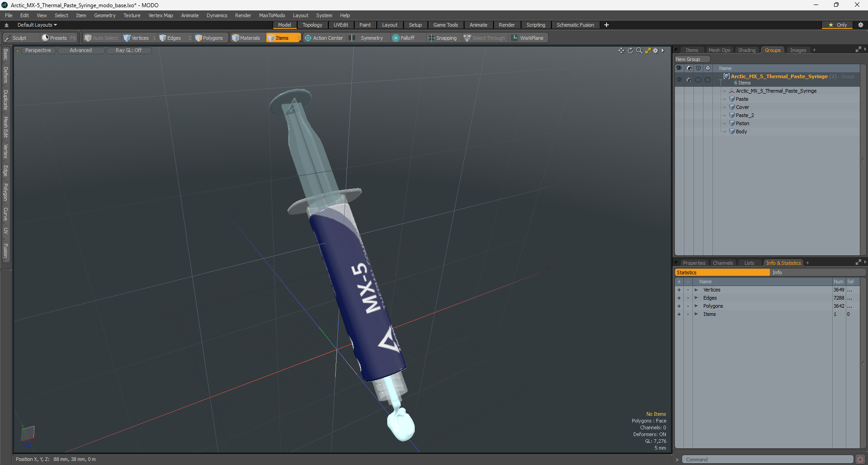The image size is (868, 465).
Task: Switch to the Topology layout tab
Action: click(312, 25)
